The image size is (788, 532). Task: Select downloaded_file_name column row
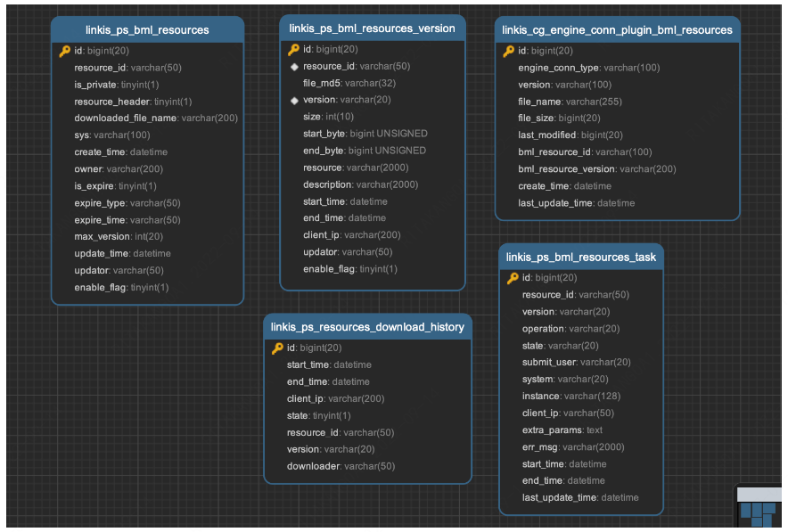pyautogui.click(x=148, y=118)
